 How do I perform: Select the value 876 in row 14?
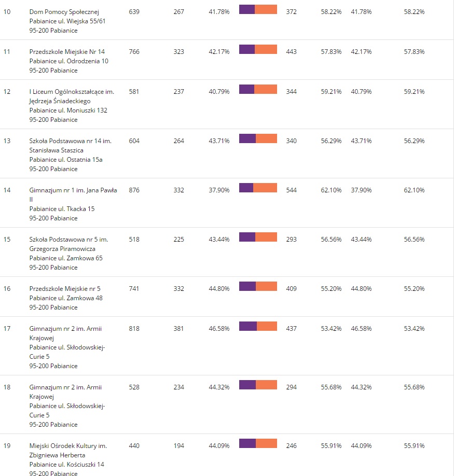134,190
